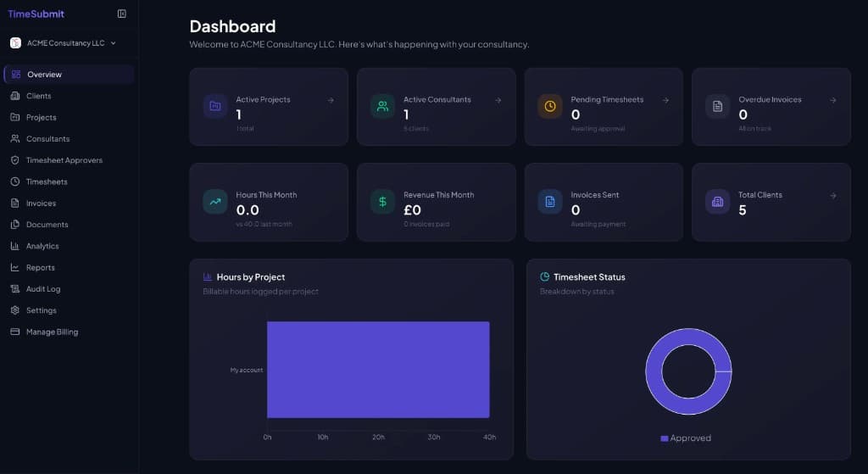Click the Audit Log scroll icon
Screen dimensions: 868x474
click(15, 289)
